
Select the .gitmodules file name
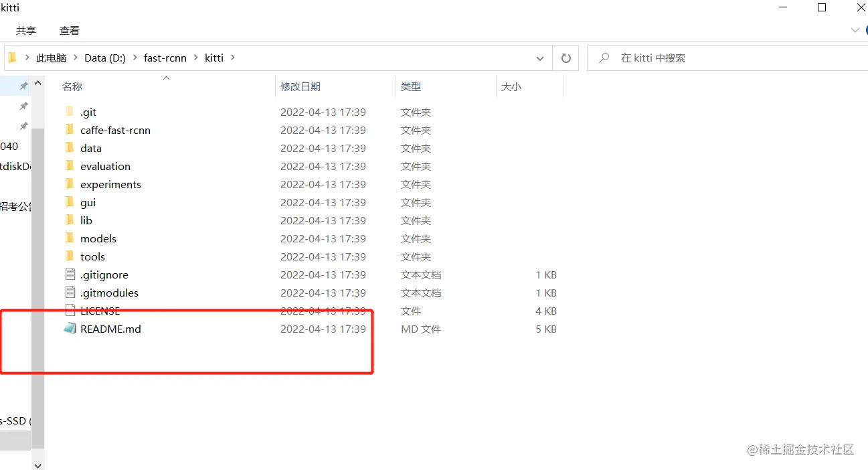point(109,293)
